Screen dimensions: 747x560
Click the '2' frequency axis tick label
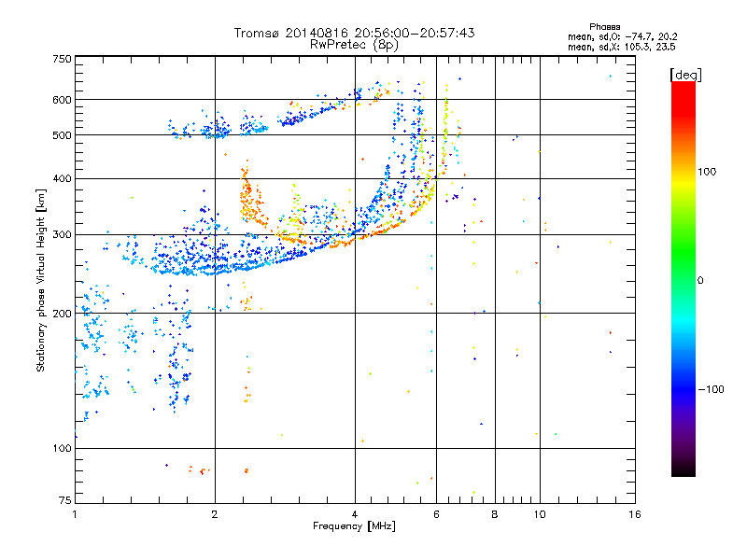215,514
